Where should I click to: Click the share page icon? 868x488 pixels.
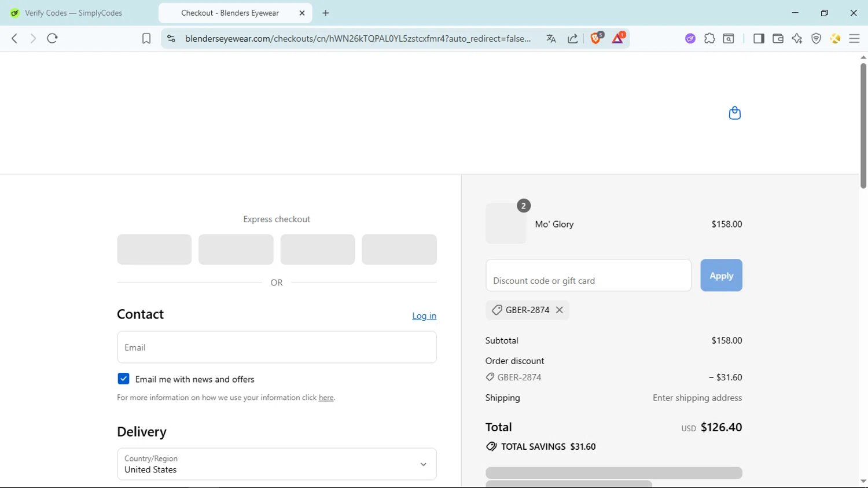pos(573,38)
